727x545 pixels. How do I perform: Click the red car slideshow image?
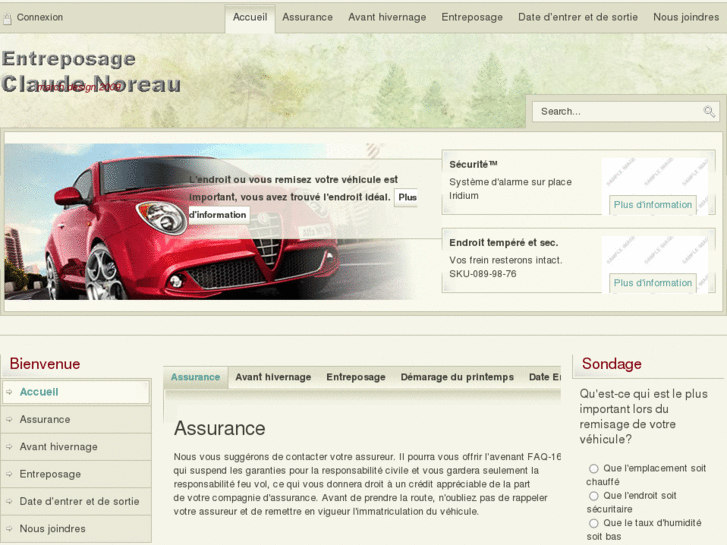209,222
